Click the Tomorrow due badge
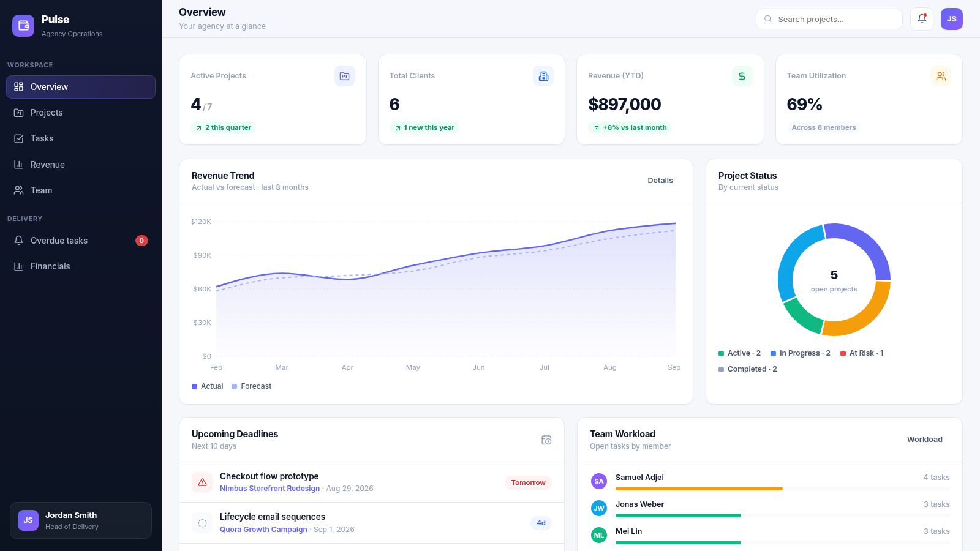The width and height of the screenshot is (980, 551). pyautogui.click(x=528, y=482)
